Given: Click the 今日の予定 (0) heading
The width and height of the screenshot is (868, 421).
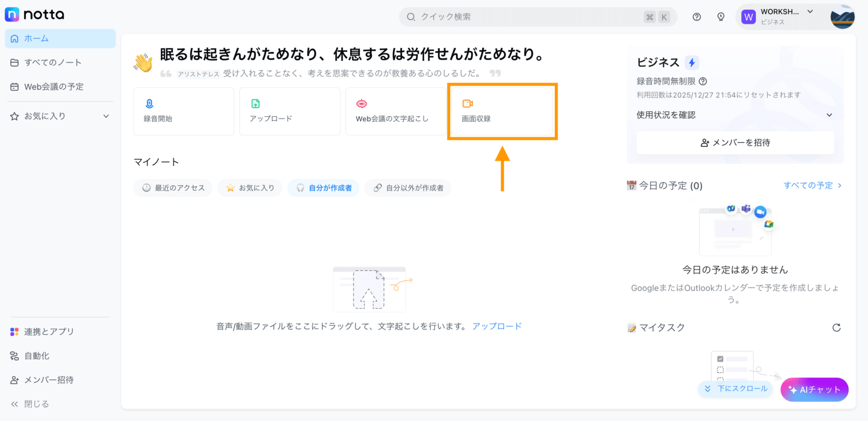Looking at the screenshot, I should (x=671, y=186).
